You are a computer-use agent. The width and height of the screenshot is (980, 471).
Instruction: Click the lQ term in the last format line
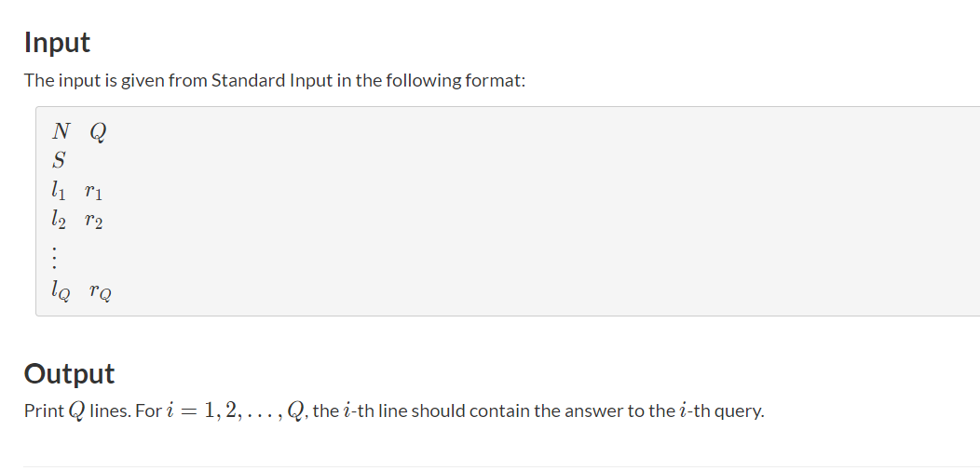[61, 290]
